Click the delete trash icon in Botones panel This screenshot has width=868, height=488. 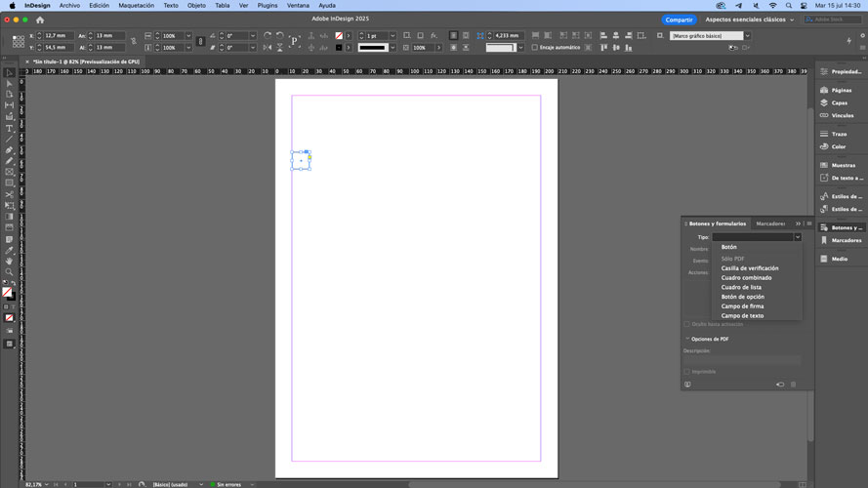(x=793, y=384)
